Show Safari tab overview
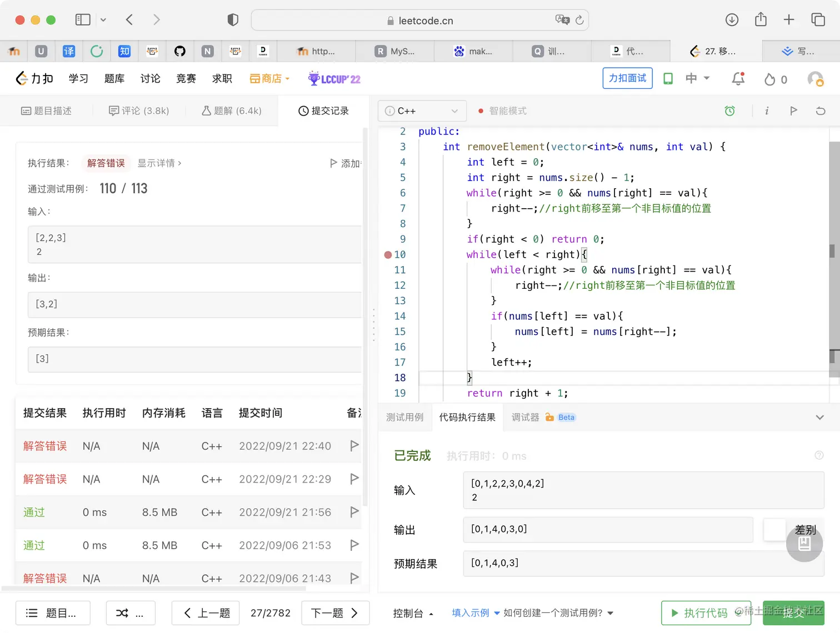The height and width of the screenshot is (633, 840). click(x=818, y=20)
